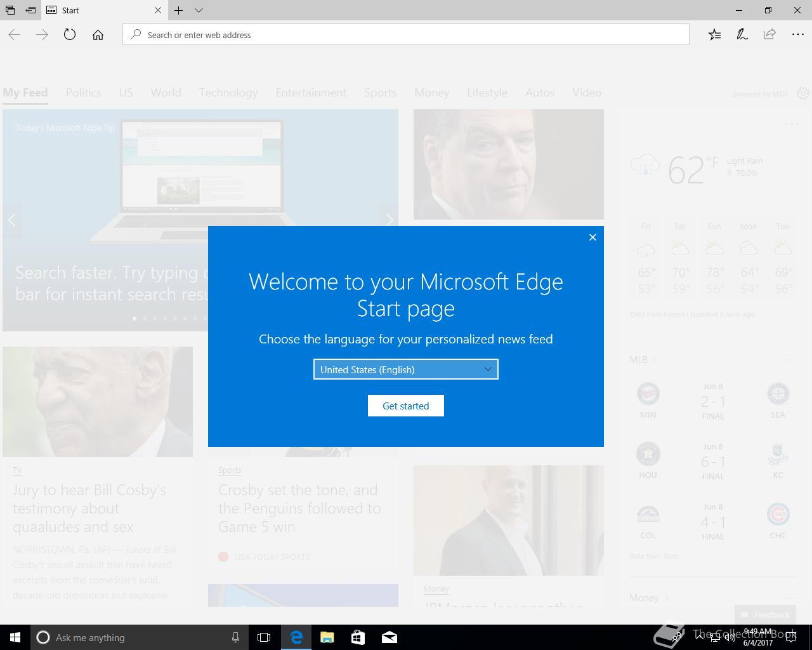Open feed settings gear icon
Viewport: 812px width, 650px height.
tap(803, 93)
